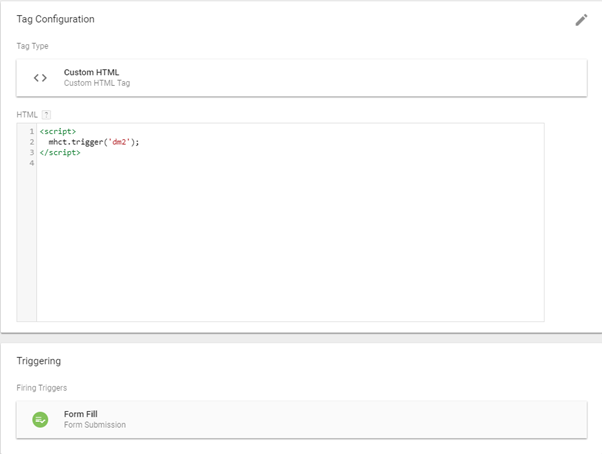
Task: Click the opening <script> line
Action: point(58,131)
